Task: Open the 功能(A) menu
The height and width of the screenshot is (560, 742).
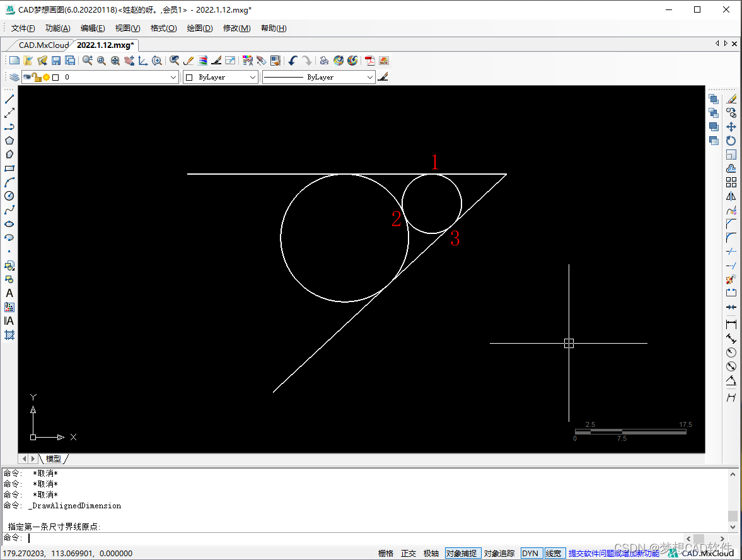Action: [x=58, y=28]
